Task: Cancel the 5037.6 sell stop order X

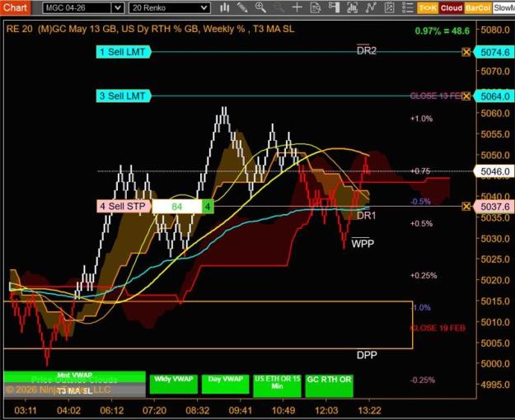Action: click(466, 206)
